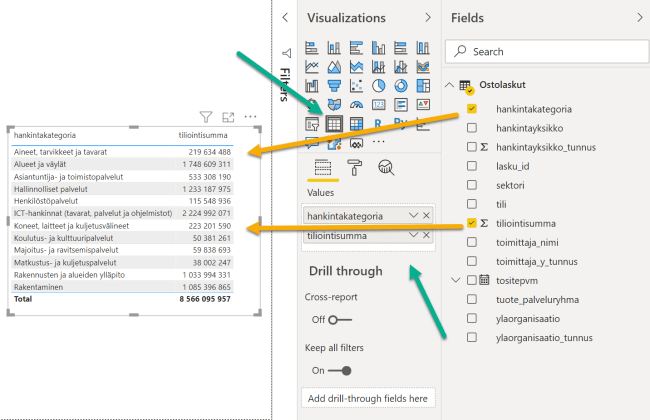This screenshot has width=650, height=420.
Task: Open the Fields tab in Visualizations pane
Action: pyautogui.click(x=322, y=167)
